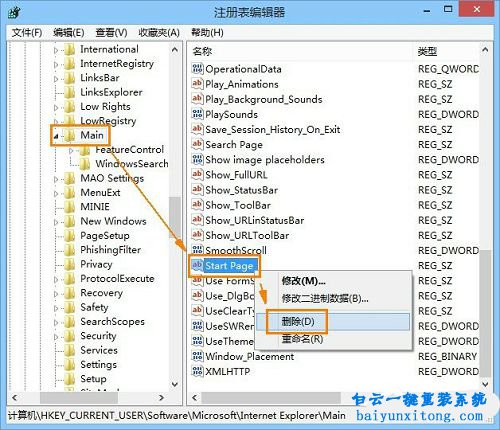
Task: Click the tree pane scroll-down arrow
Action: [x=175, y=384]
